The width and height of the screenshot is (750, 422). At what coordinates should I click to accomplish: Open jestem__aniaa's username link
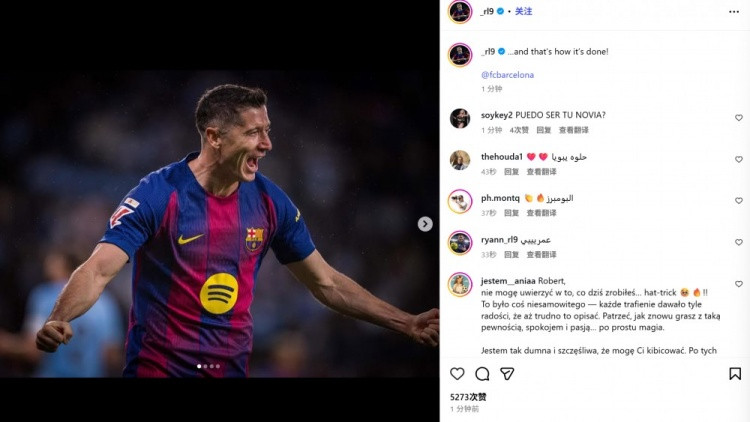510,282
